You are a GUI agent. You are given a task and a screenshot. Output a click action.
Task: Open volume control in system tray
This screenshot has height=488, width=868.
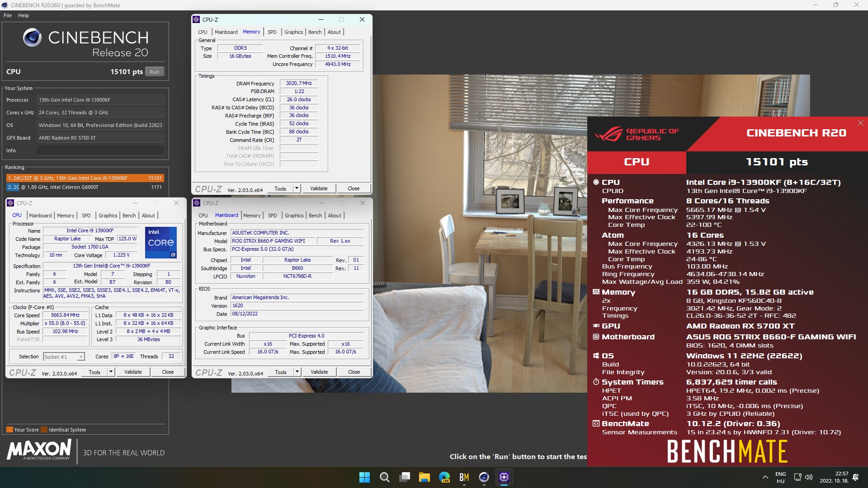(x=809, y=477)
